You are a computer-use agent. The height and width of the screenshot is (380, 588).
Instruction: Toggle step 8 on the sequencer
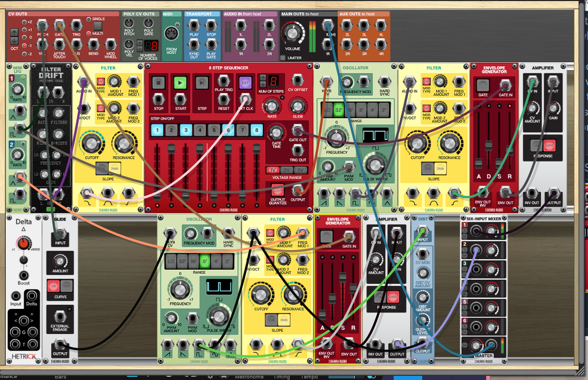point(257,130)
